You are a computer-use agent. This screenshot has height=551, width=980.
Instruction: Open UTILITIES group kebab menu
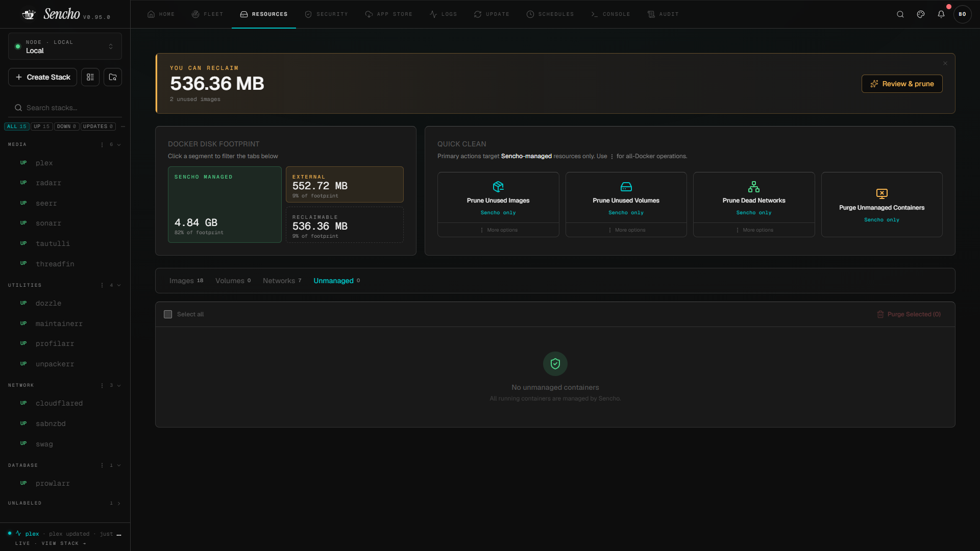click(x=102, y=285)
